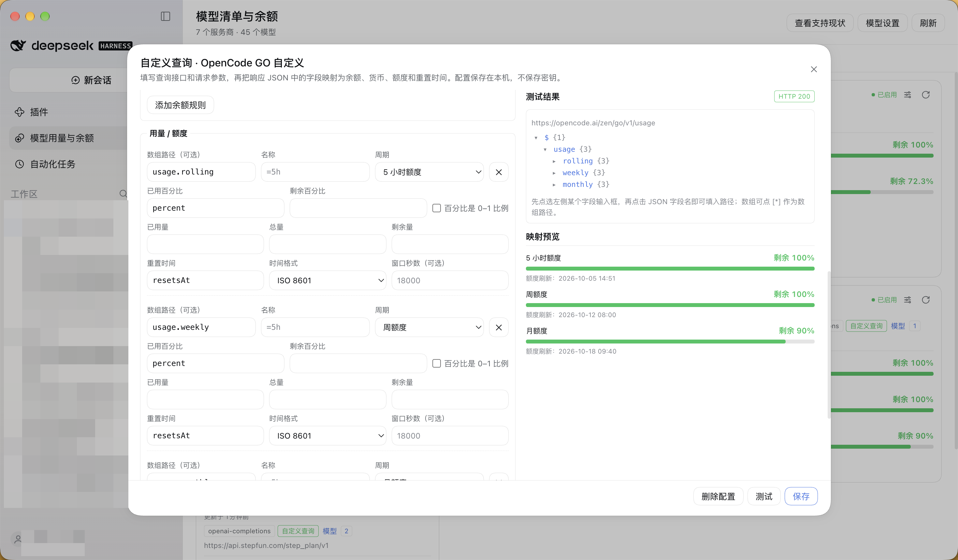Screen dimensions: 958x560
Task: Select 模型用量与余额 in the sidebar
Action: [68, 138]
